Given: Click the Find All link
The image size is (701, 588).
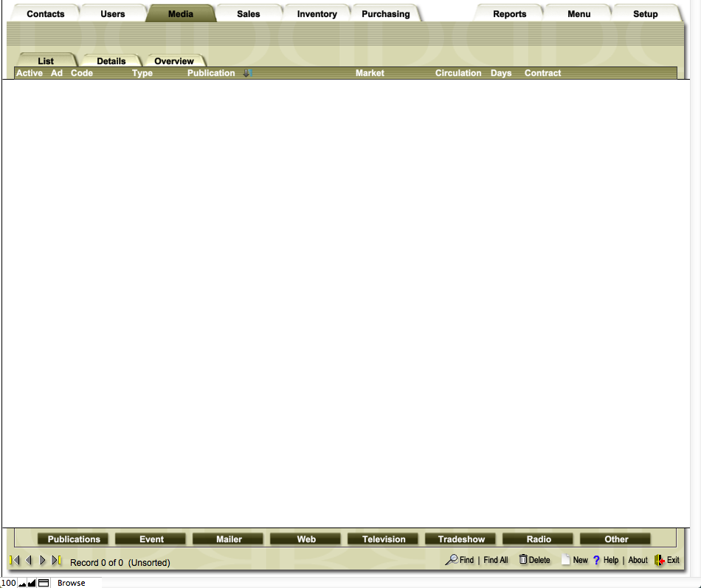Looking at the screenshot, I should point(496,560).
